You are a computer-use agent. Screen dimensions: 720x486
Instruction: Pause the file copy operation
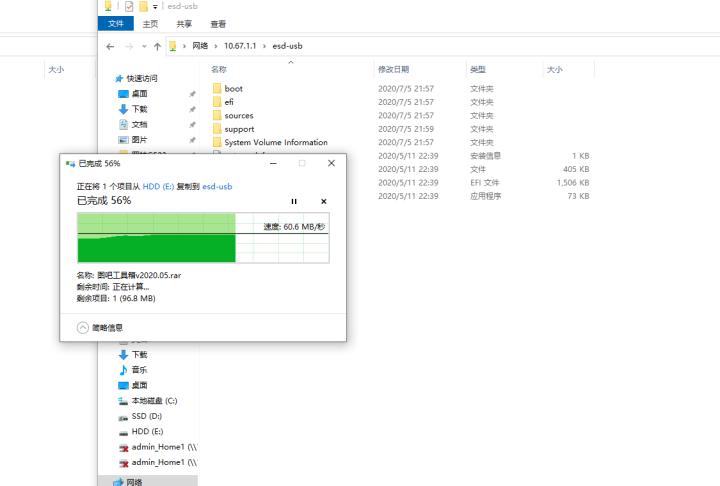click(294, 201)
